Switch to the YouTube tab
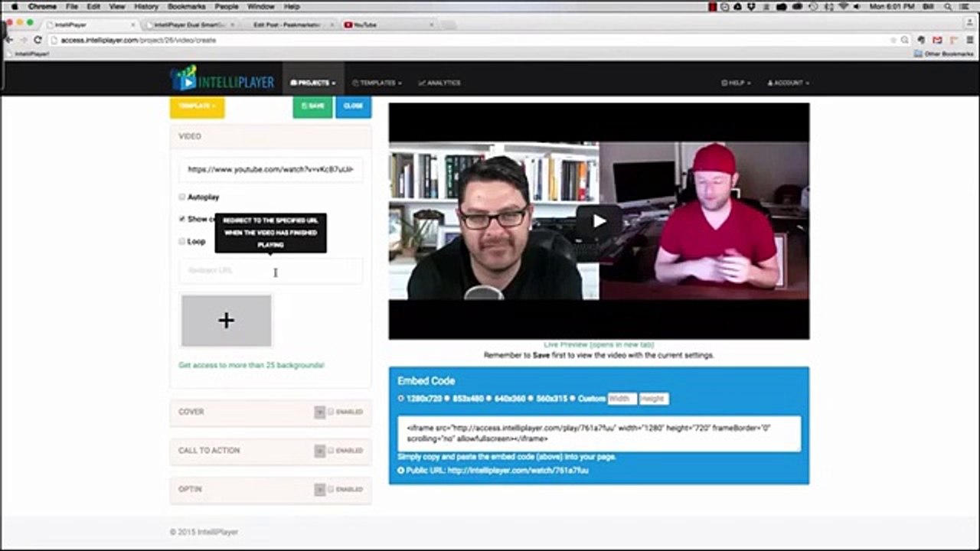The width and height of the screenshot is (980, 551). [389, 24]
